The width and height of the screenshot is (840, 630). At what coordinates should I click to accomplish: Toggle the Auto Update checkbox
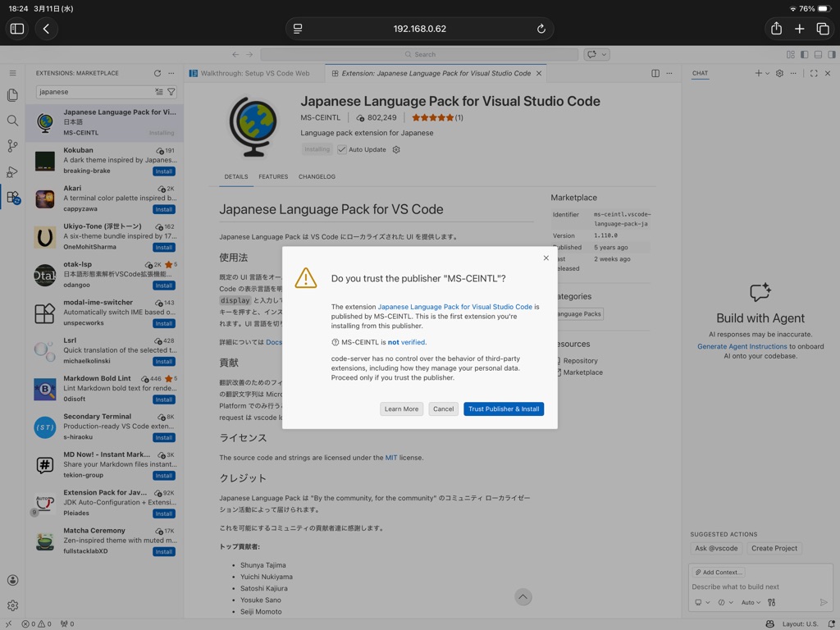point(342,149)
